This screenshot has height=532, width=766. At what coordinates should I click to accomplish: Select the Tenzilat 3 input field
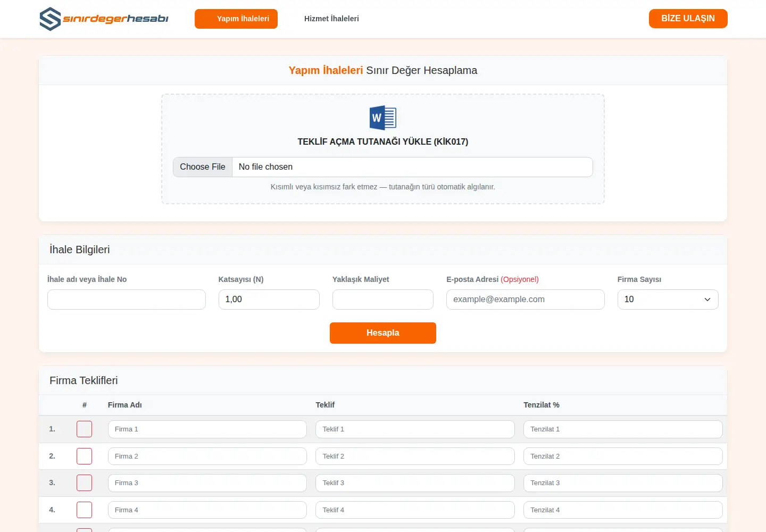pyautogui.click(x=623, y=483)
